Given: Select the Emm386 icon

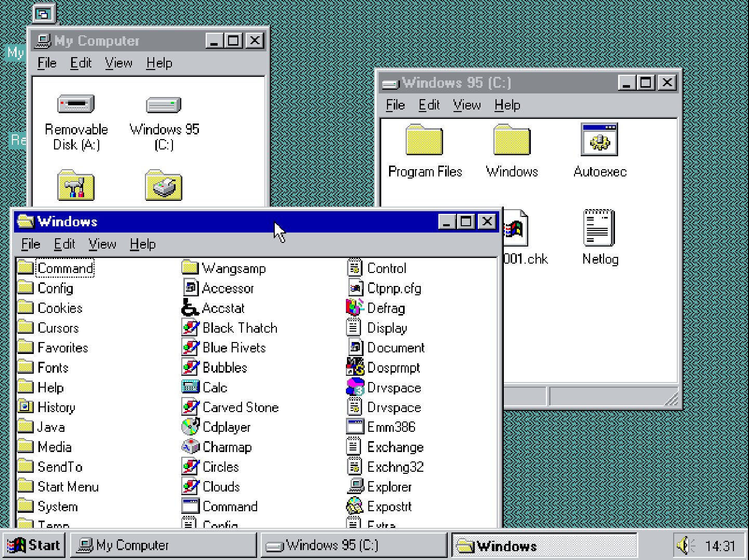Looking at the screenshot, I should coord(355,427).
